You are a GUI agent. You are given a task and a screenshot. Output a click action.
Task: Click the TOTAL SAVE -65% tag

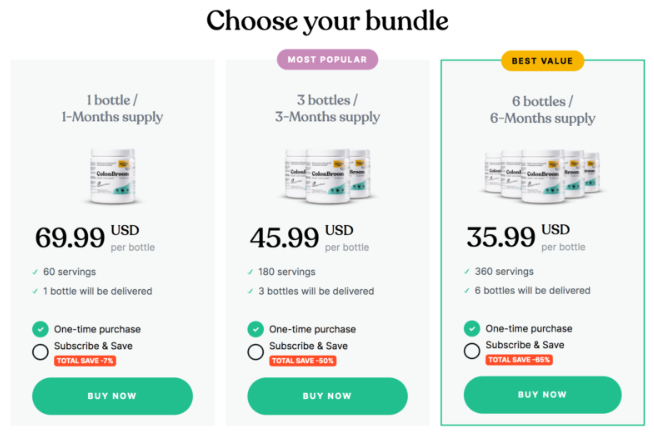[x=519, y=360]
